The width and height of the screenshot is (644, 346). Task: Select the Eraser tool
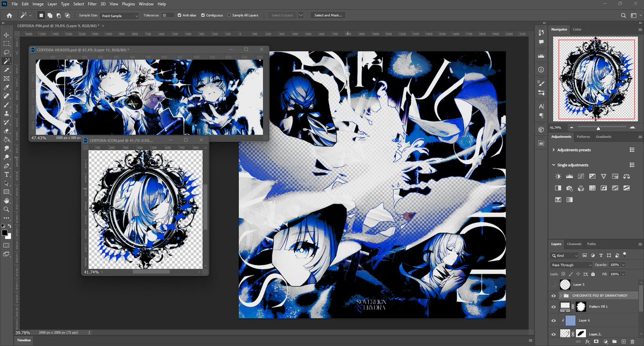point(6,130)
